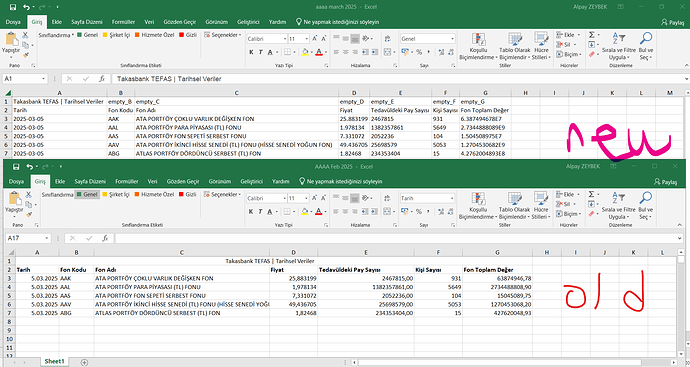Open A1 name box dropdown in march window
This screenshot has height=367, width=690.
coord(44,79)
